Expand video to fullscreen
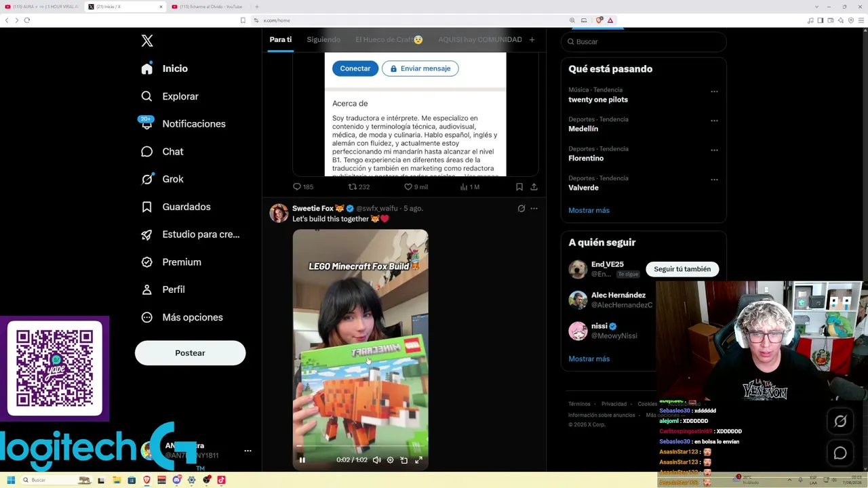Image resolution: width=868 pixels, height=488 pixels. pos(418,460)
